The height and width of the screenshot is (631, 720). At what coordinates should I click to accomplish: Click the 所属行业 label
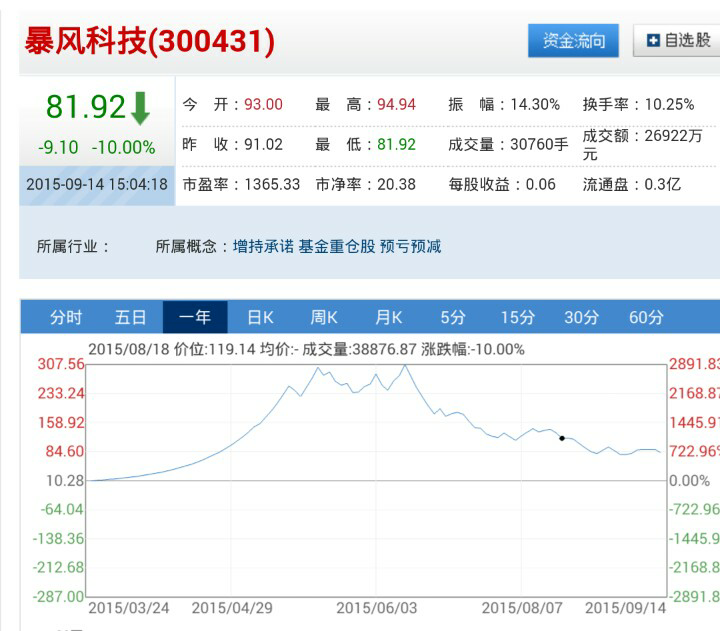point(73,247)
